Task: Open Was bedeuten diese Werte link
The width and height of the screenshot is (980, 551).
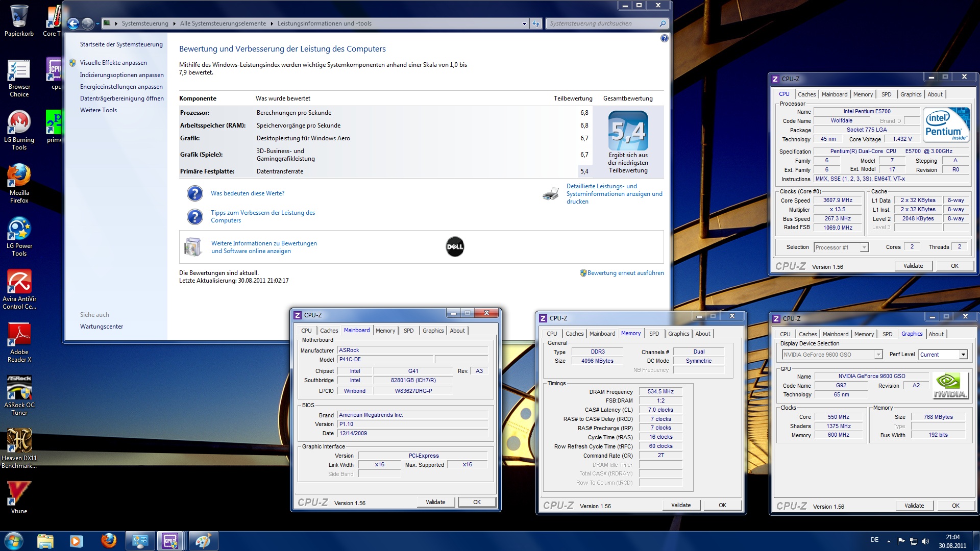Action: [x=248, y=193]
